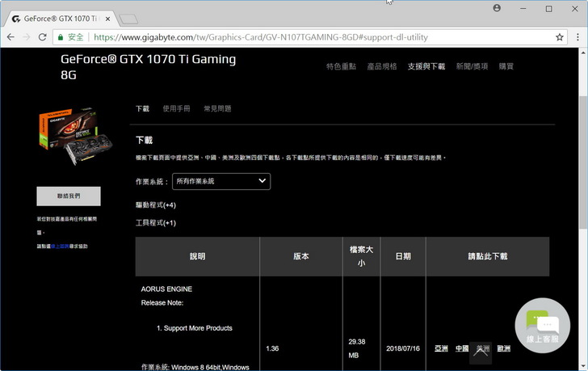
Task: Close the GeForce GTX 1070 Ti tab
Action: pyautogui.click(x=107, y=19)
